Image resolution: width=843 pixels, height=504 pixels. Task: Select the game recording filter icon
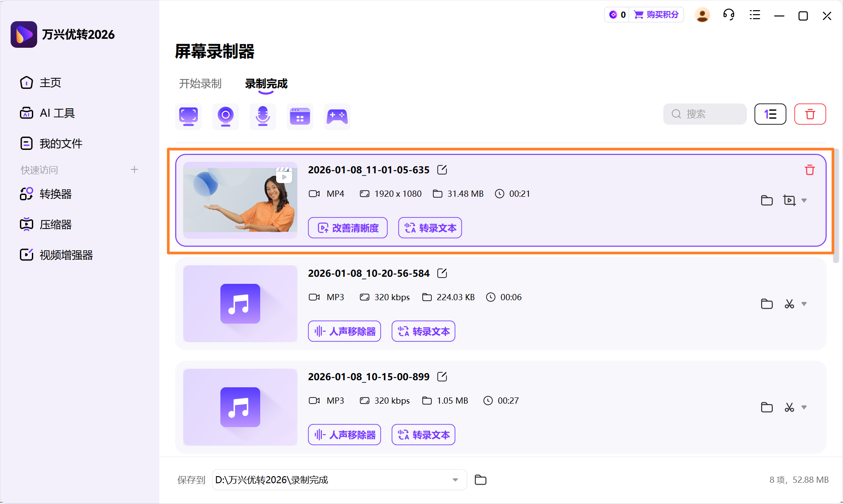(337, 116)
